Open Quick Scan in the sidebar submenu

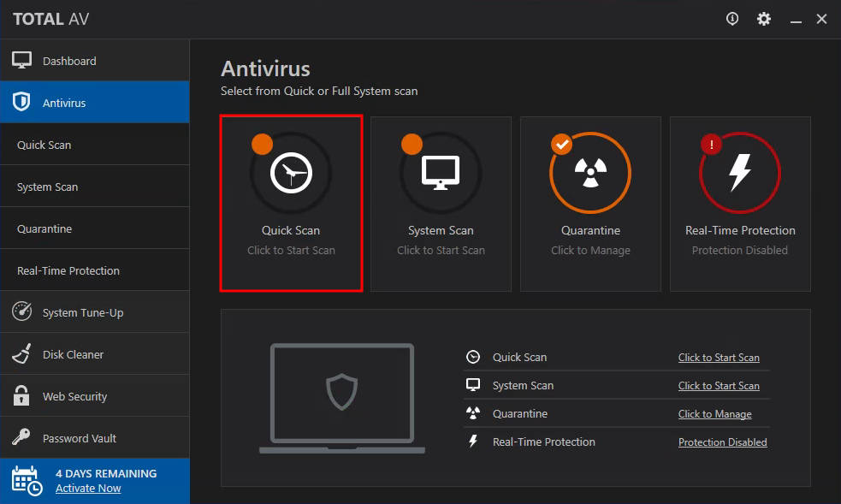[x=95, y=145]
